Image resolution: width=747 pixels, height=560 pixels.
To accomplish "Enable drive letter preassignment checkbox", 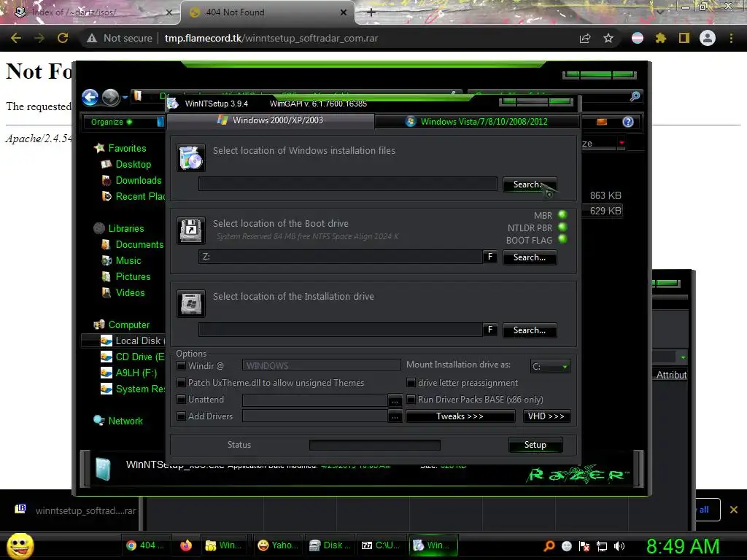I will pyautogui.click(x=411, y=383).
